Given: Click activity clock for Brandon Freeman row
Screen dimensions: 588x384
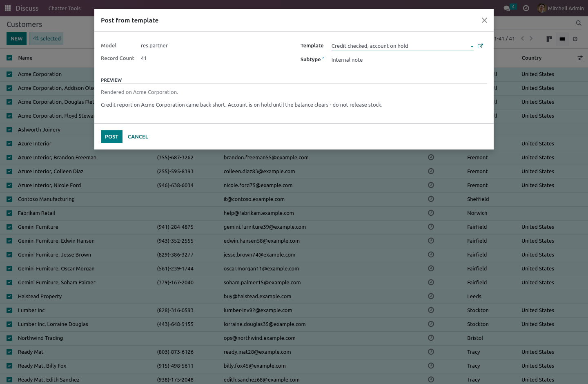Looking at the screenshot, I should [431, 157].
